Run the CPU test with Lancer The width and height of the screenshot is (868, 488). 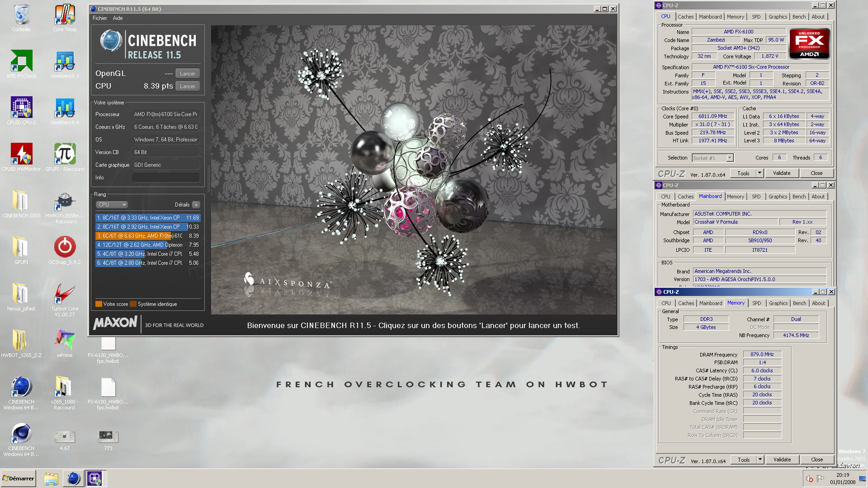[x=188, y=86]
